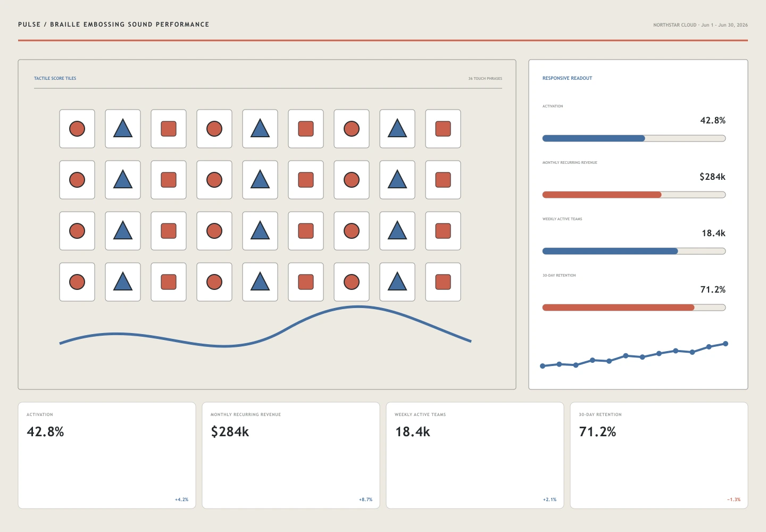Open the Weekly Active Teams bottom card

[x=475, y=455]
